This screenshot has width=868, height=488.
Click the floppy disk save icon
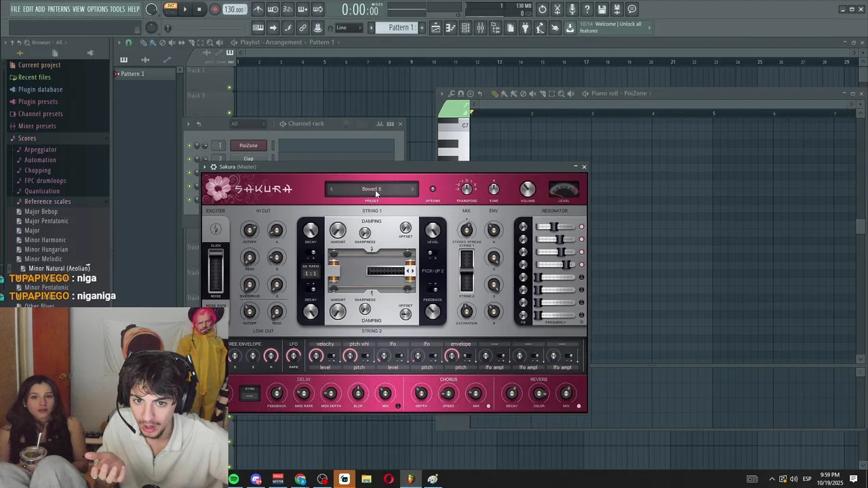[602, 9]
